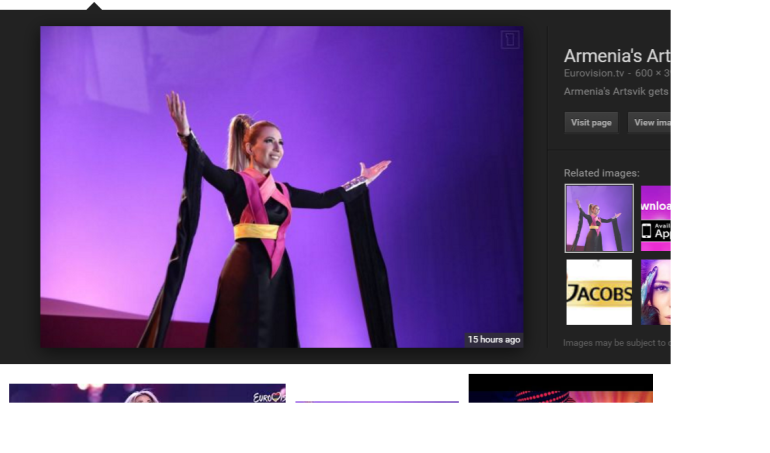This screenshot has height=453, width=770.
Task: Click the 'Images may be subject to' notice
Action: point(614,343)
